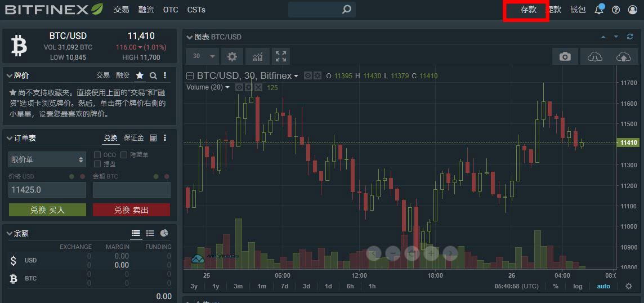Move chart panel down arrow
The height and width of the screenshot is (303, 644).
pos(616,37)
